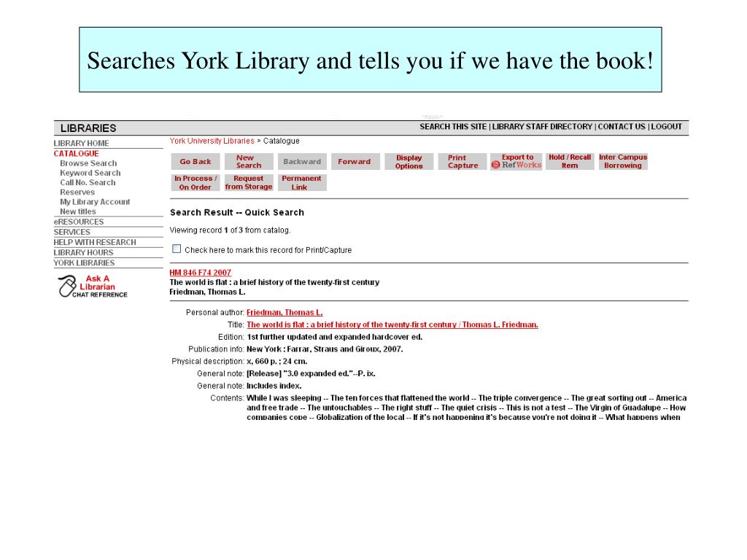Click the 'Physical description:' field label
747x560 pixels.
pyautogui.click(x=208, y=362)
